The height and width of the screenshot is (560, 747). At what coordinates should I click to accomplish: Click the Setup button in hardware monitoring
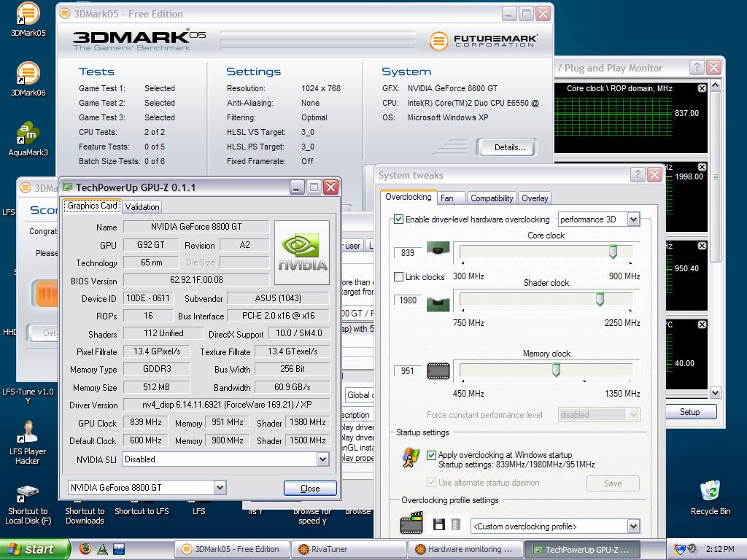point(689,412)
